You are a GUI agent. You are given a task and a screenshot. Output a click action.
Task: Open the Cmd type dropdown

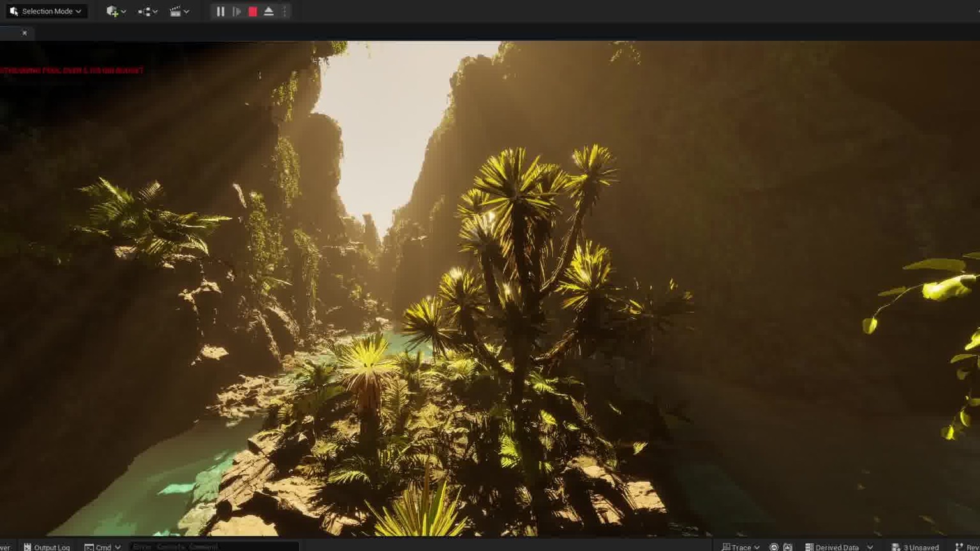[x=102, y=547]
